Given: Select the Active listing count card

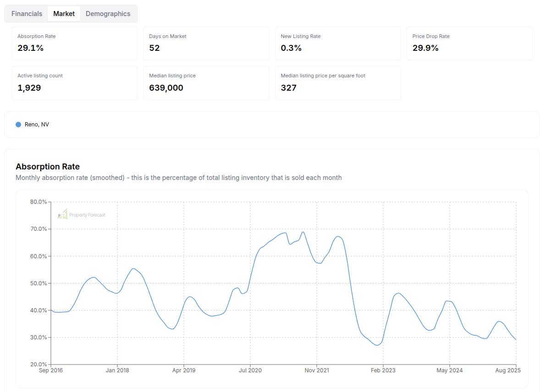Looking at the screenshot, I should click(74, 83).
